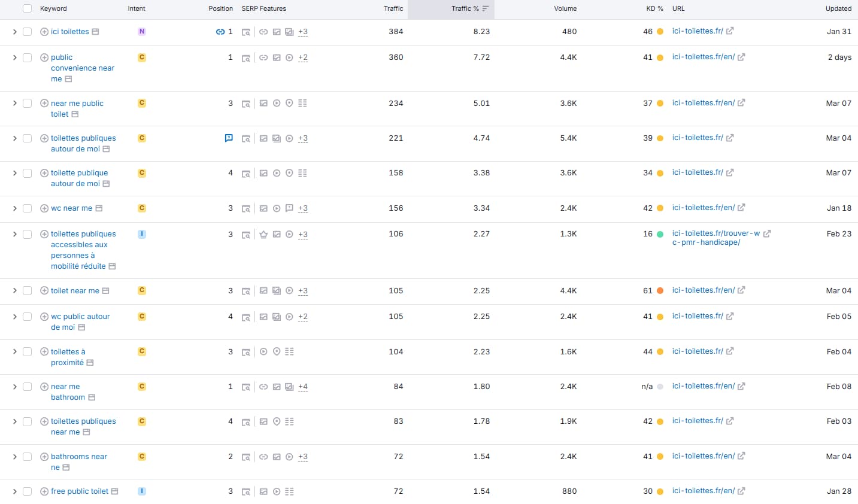
Task: Open the '+3' hidden SERP features for 'wc near me'
Action: coord(302,208)
